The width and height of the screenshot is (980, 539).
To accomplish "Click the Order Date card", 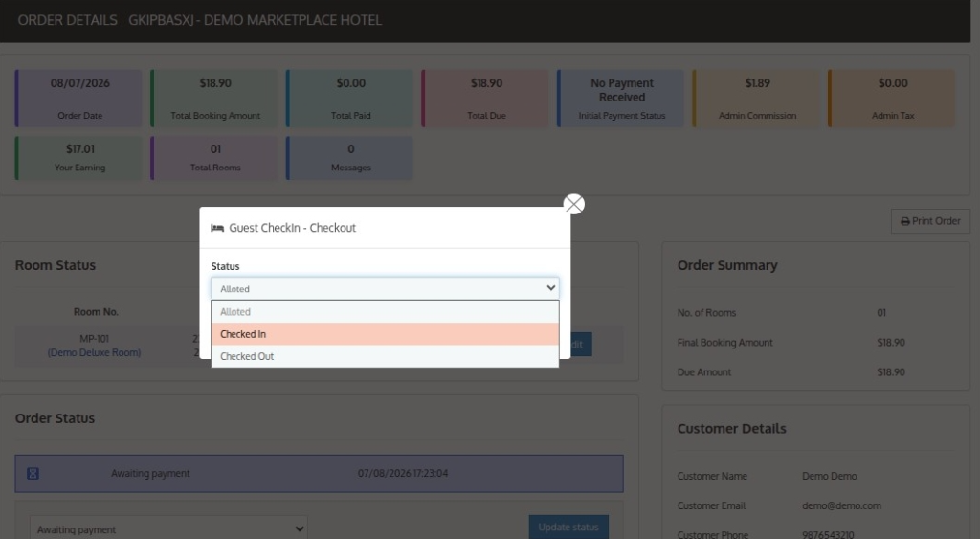I will point(78,99).
